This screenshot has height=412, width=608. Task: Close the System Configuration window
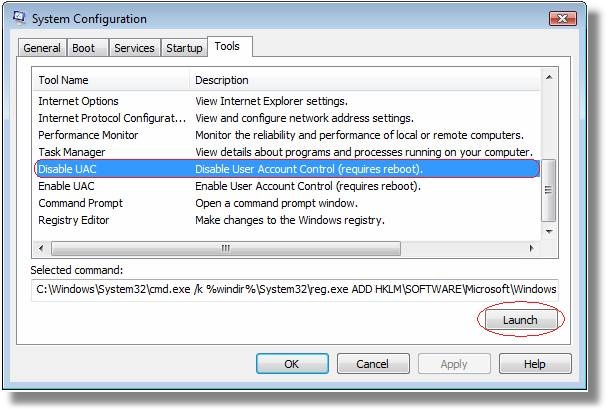coord(563,18)
